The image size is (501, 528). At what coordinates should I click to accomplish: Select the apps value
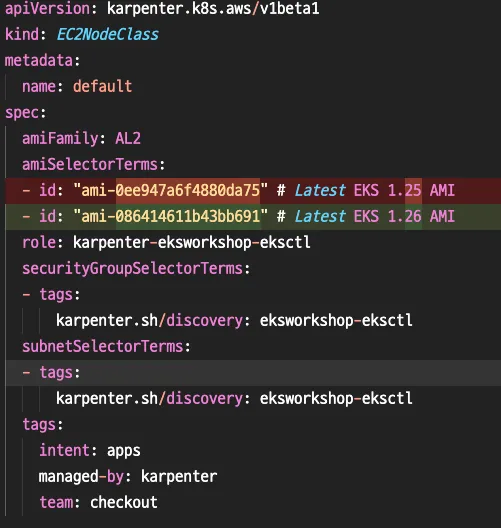124,451
